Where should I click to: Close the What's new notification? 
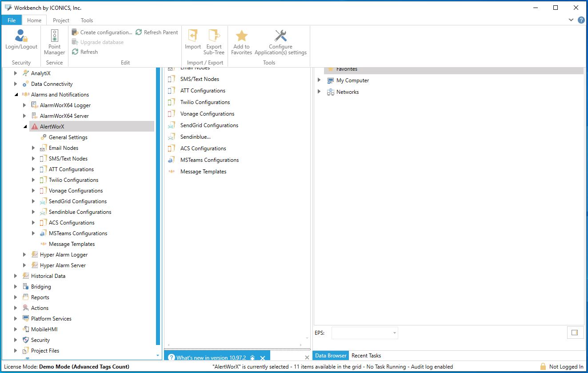click(x=263, y=358)
